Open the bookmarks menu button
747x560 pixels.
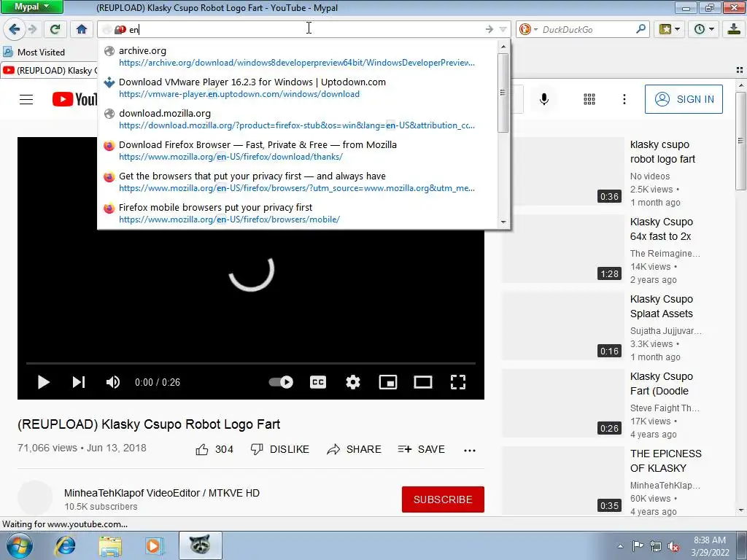tap(670, 29)
